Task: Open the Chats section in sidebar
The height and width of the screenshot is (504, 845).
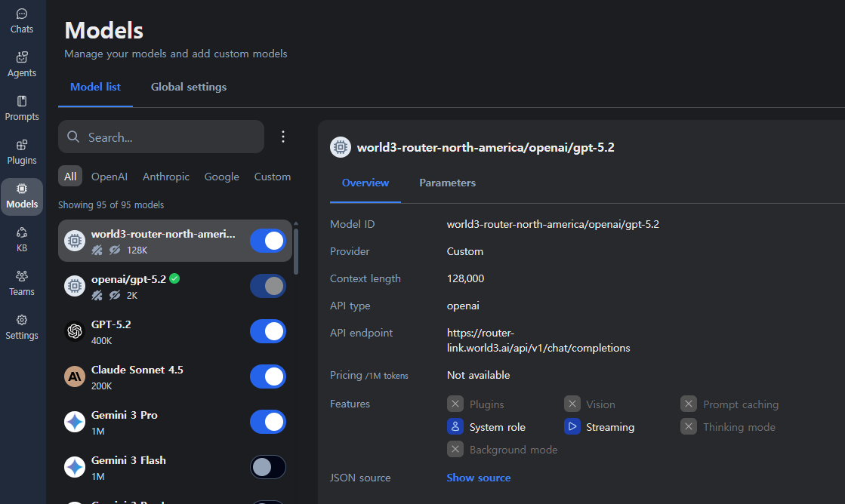Action: point(22,20)
